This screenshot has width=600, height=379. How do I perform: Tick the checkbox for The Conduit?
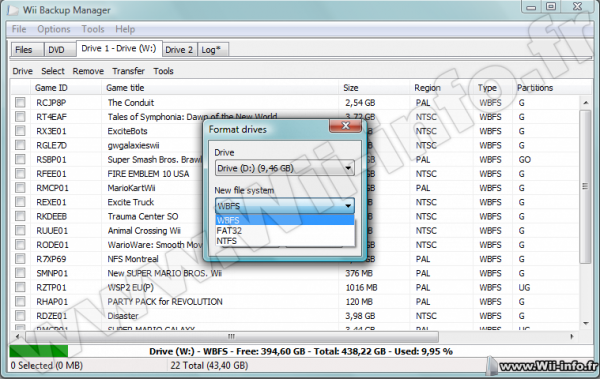point(20,102)
